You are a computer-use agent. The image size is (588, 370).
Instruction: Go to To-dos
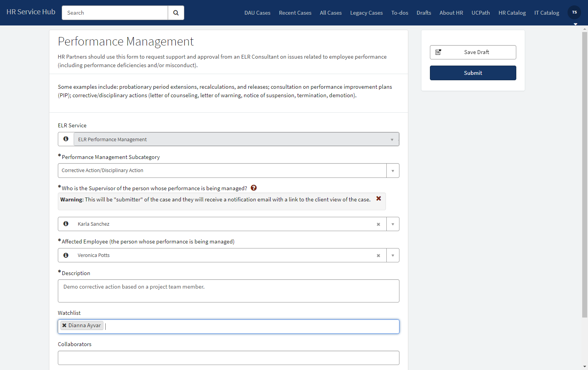click(x=399, y=13)
